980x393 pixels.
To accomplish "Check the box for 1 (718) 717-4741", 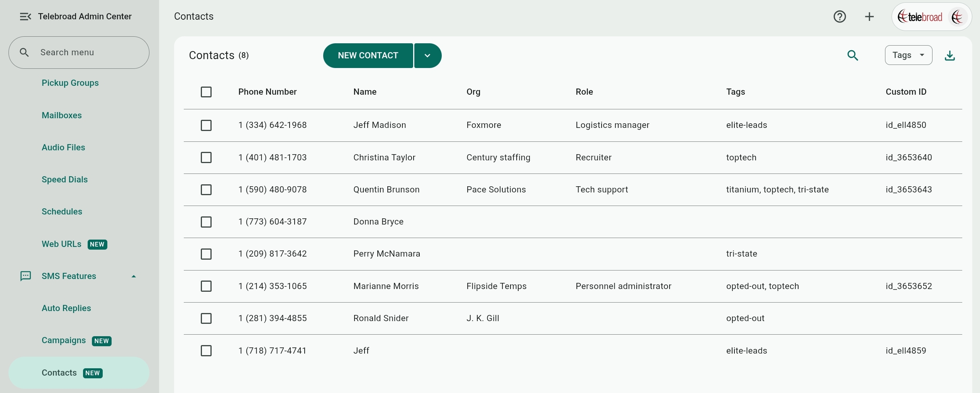I will coord(206,351).
